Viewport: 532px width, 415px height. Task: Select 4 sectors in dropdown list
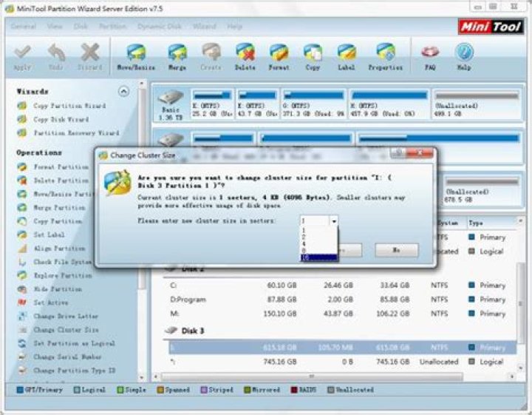(319, 244)
